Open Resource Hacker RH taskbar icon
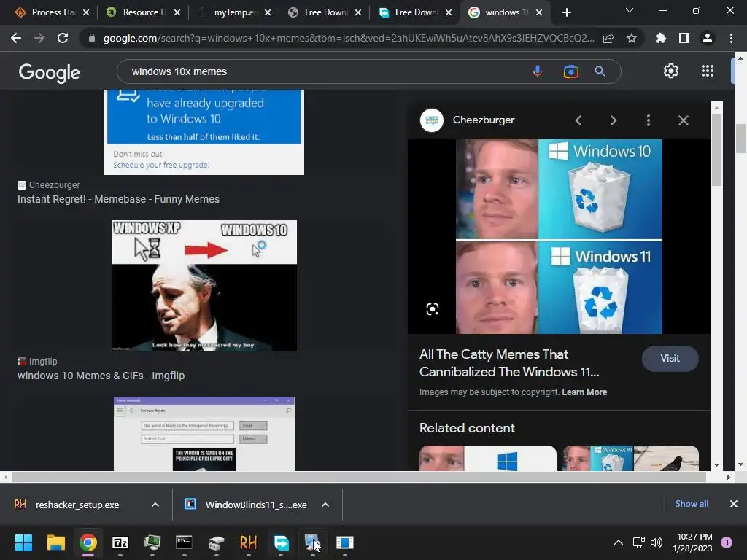 click(x=248, y=542)
